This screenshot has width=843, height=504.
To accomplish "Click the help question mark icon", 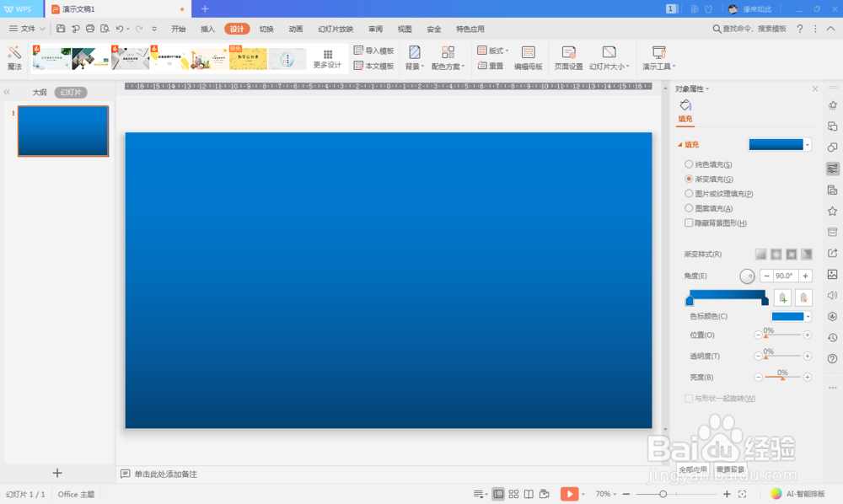I will point(800,29).
